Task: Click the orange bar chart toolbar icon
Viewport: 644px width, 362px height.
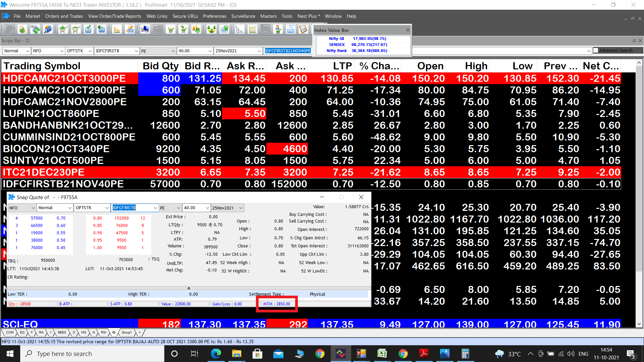Action: (x=117, y=29)
